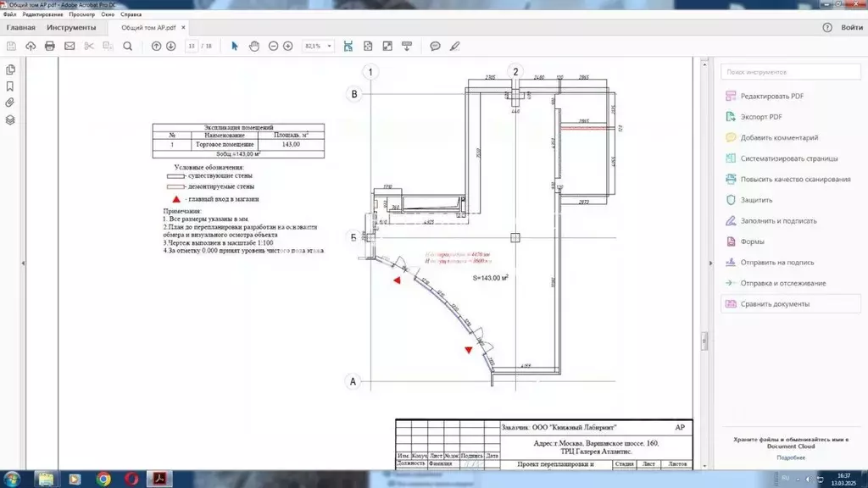The image size is (868, 488).
Task: Open Google Chrome from taskbar
Action: pyautogui.click(x=103, y=479)
